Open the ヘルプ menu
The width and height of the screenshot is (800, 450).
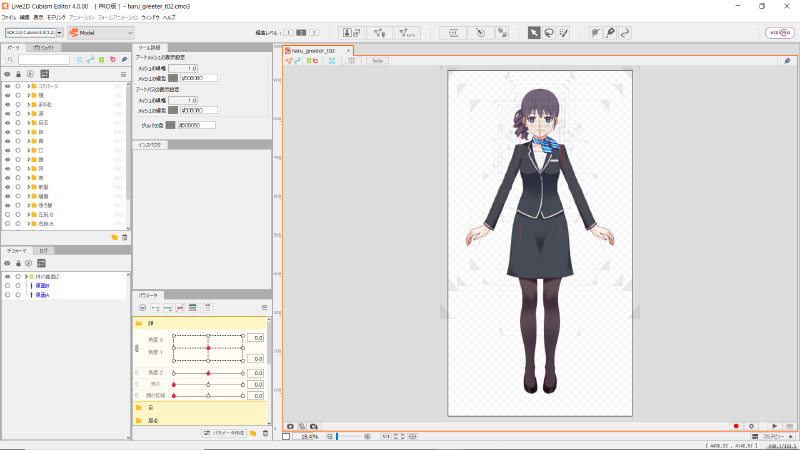(169, 17)
